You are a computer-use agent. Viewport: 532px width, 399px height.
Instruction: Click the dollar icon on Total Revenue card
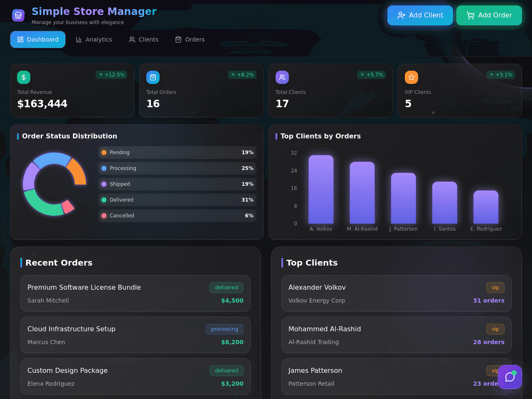pyautogui.click(x=24, y=77)
